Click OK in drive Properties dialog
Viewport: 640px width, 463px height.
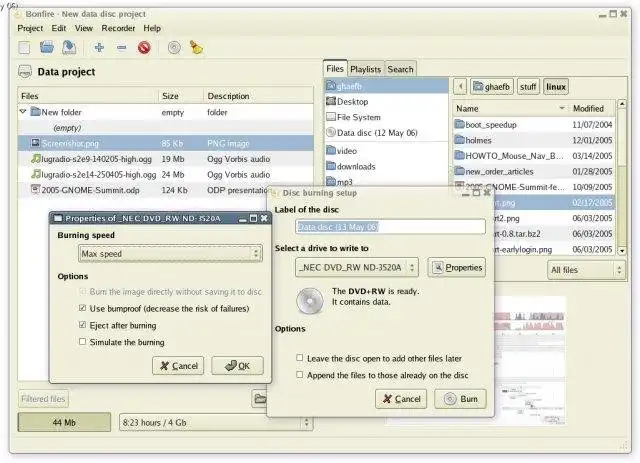pyautogui.click(x=237, y=365)
